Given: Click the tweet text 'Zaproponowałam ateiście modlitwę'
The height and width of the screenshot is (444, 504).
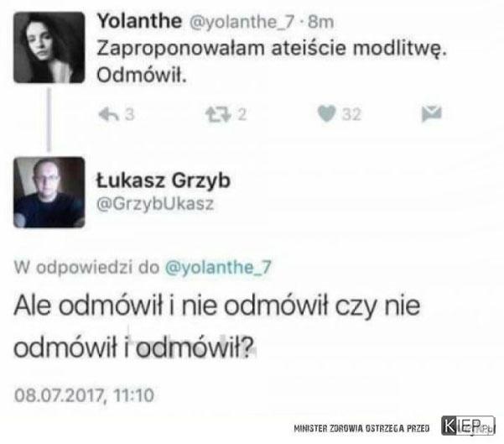Looking at the screenshot, I should [272, 49].
